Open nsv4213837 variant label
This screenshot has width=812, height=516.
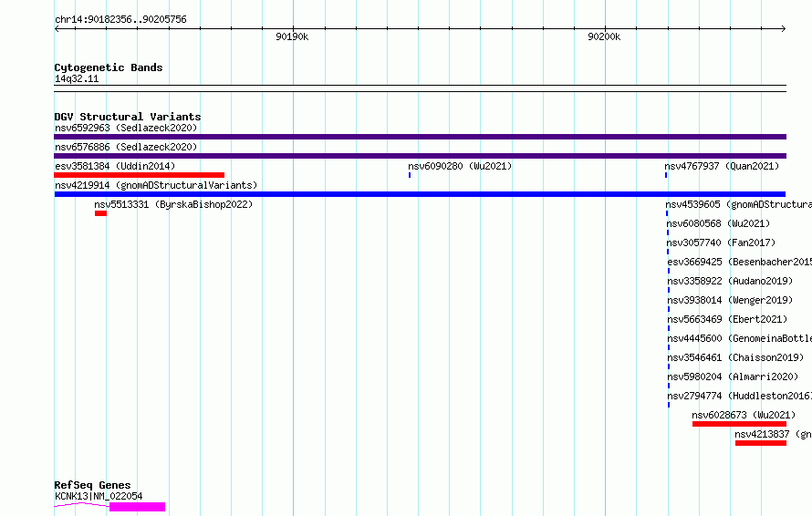(773, 434)
